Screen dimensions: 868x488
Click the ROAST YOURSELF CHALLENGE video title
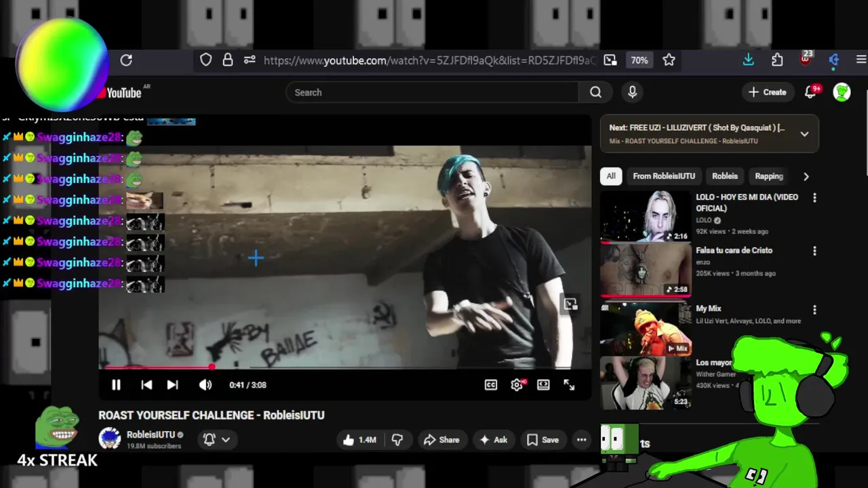tap(212, 415)
